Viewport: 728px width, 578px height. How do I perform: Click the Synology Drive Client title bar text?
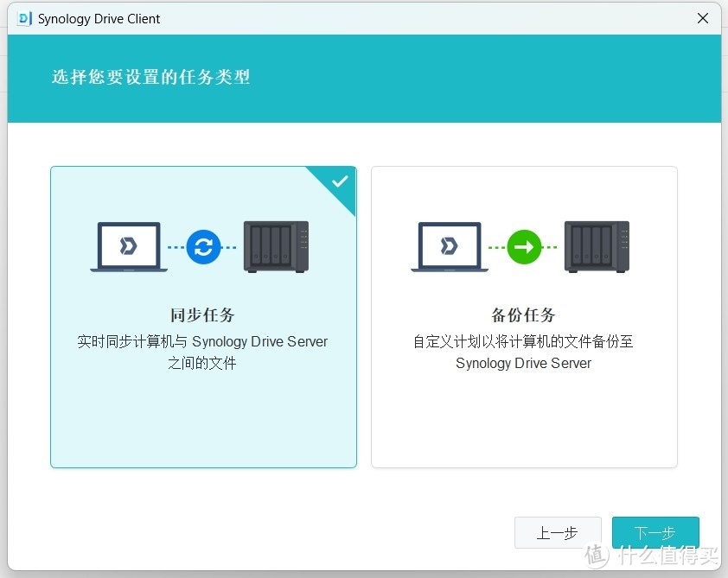point(98,18)
